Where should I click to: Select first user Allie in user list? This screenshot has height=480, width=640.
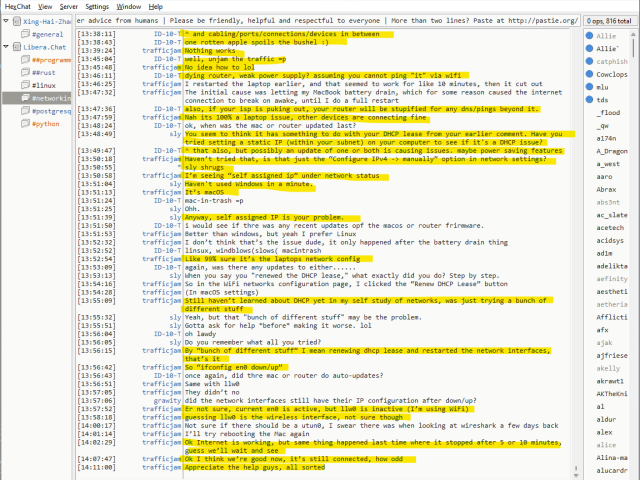point(606,36)
